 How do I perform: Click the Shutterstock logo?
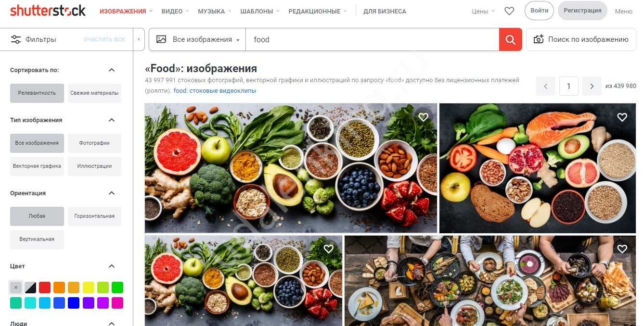[48, 11]
